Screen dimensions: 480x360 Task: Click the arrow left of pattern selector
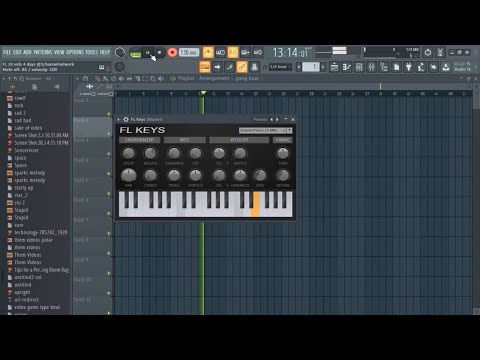point(299,67)
